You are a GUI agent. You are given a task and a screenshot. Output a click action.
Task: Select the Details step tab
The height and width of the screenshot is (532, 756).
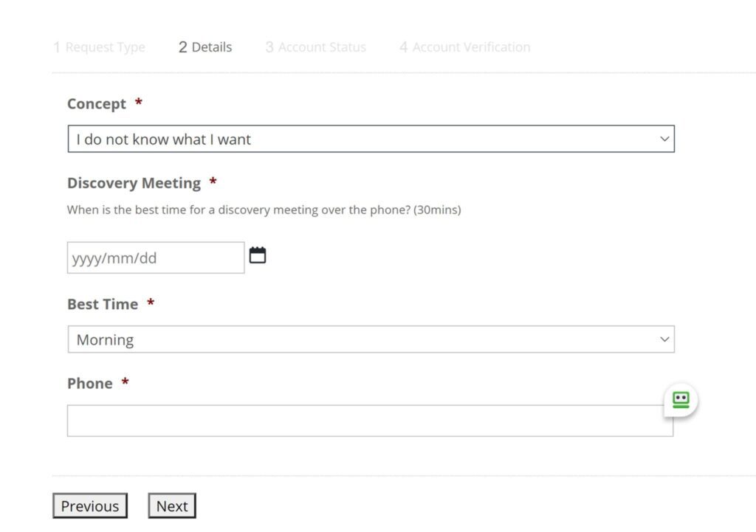(205, 47)
